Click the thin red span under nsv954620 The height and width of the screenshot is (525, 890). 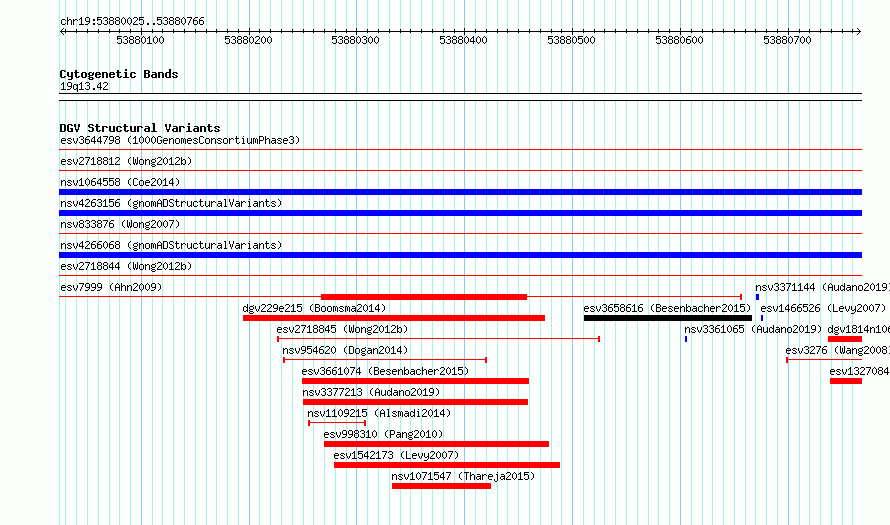[x=385, y=360]
